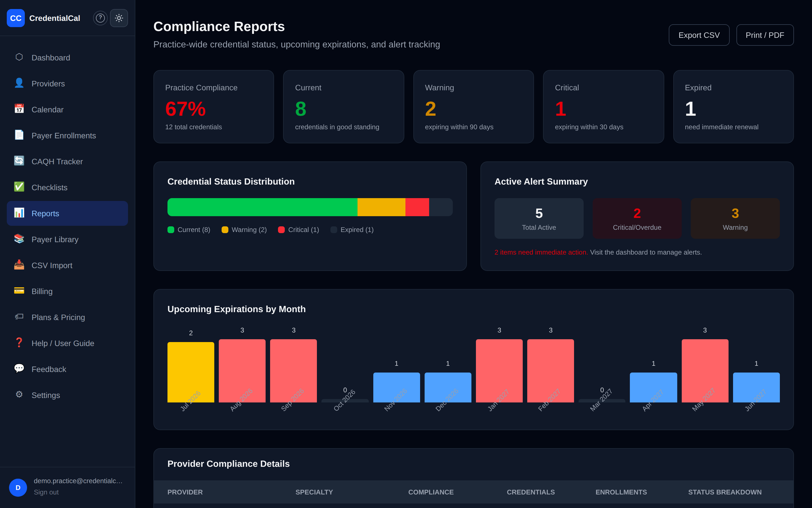Open the Plans & Pricing label

point(58,317)
